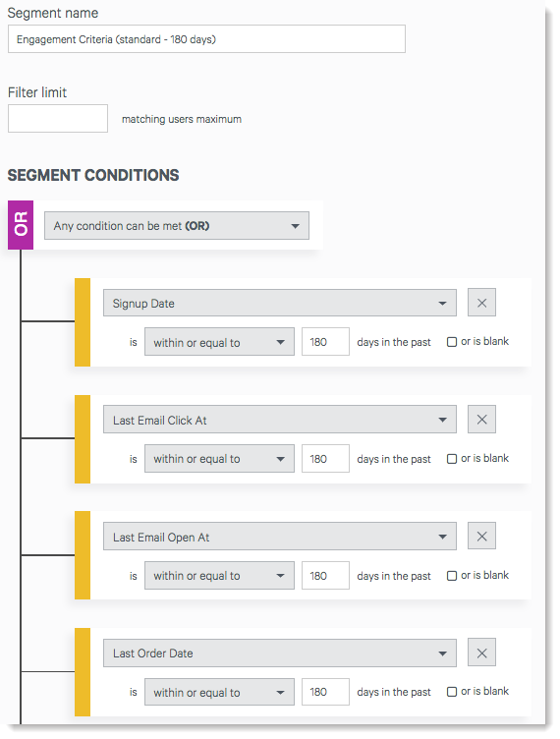
Task: Expand the Last Email Open At field dropdown
Action: (x=280, y=537)
